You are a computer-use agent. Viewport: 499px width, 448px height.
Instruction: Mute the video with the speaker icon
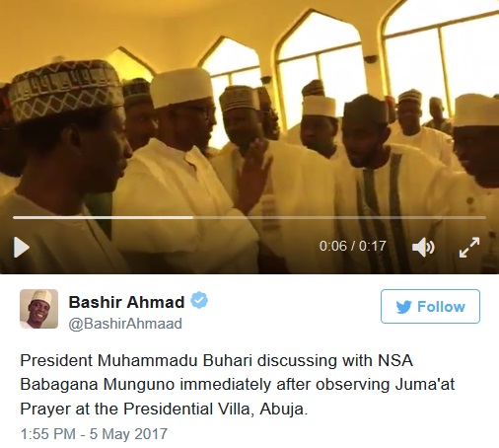(423, 247)
